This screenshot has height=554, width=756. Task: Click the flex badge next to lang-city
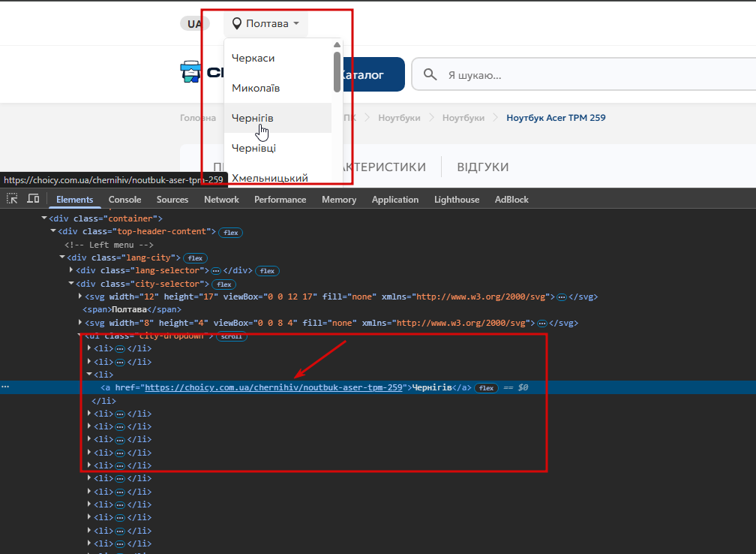point(195,258)
